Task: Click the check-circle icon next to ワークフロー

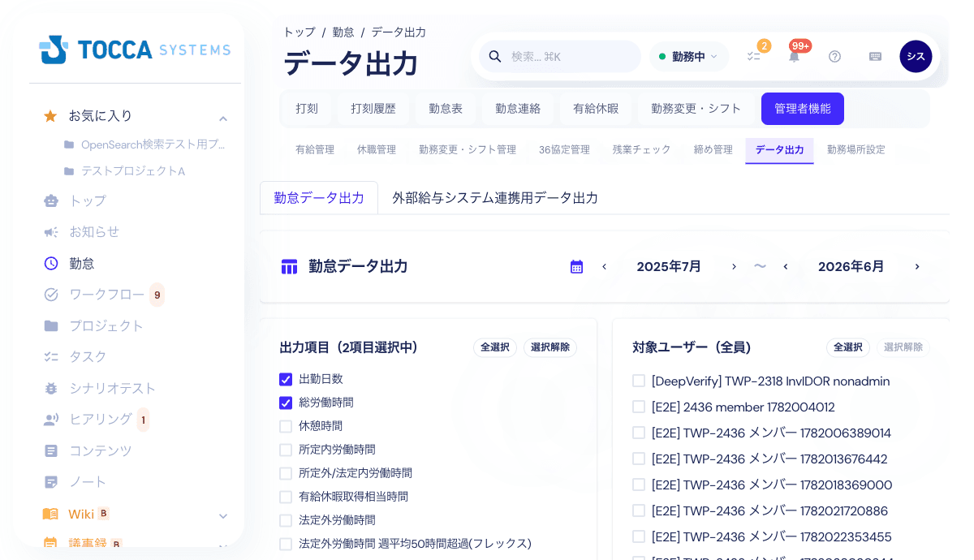Action: point(51,295)
